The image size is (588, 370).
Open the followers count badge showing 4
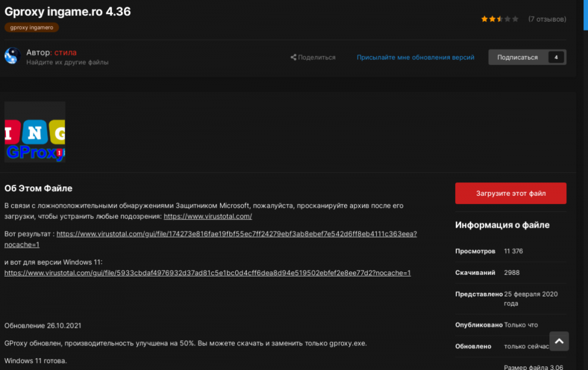[x=556, y=57]
